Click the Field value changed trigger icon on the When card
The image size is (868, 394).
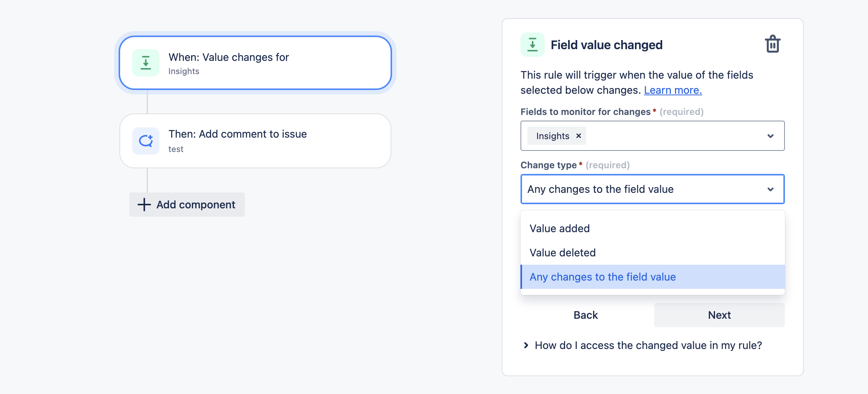(x=147, y=63)
